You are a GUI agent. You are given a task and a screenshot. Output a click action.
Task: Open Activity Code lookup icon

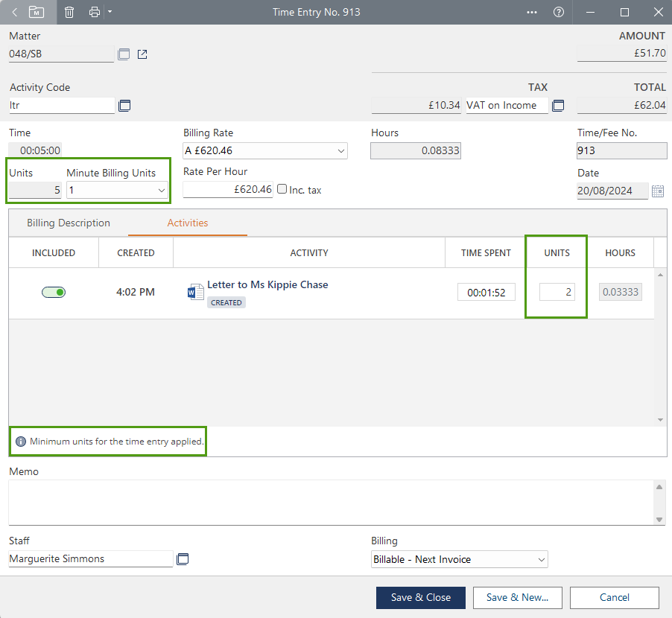click(124, 106)
